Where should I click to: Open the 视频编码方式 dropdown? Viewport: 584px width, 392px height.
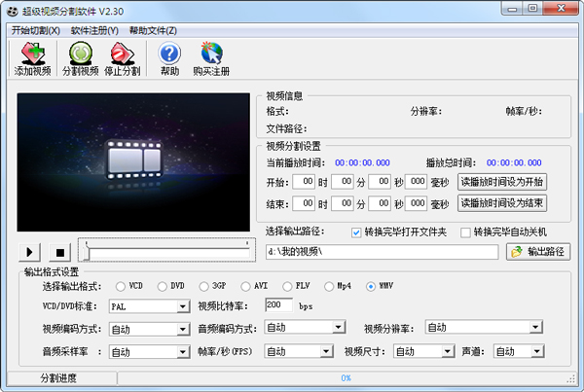(182, 329)
